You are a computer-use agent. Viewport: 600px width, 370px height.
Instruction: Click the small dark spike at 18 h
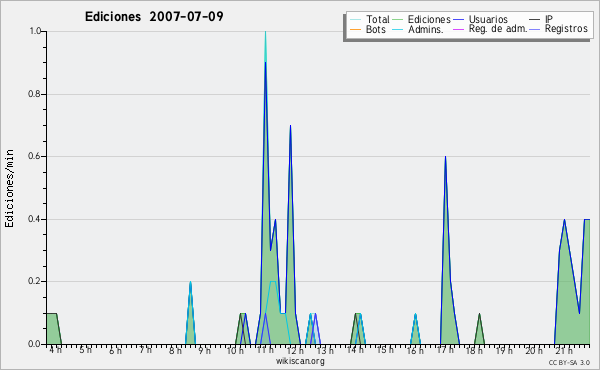[479, 329]
